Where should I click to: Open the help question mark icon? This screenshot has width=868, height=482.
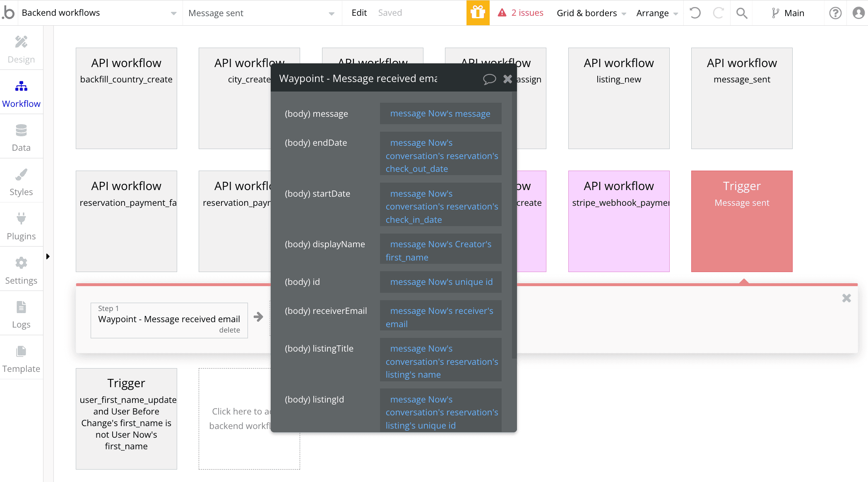pyautogui.click(x=835, y=13)
